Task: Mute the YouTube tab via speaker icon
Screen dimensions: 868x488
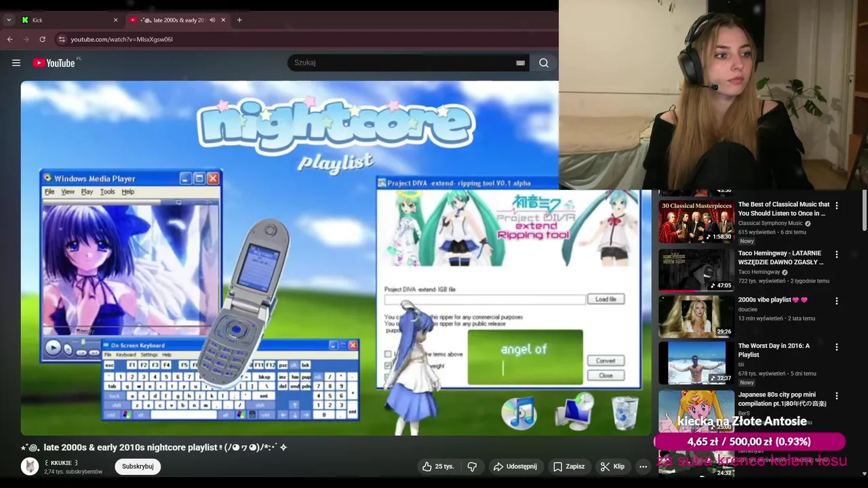Action: (212, 20)
